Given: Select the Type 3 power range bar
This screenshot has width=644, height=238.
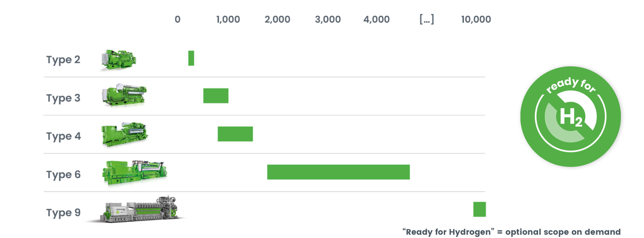Looking at the screenshot, I should 216,96.
